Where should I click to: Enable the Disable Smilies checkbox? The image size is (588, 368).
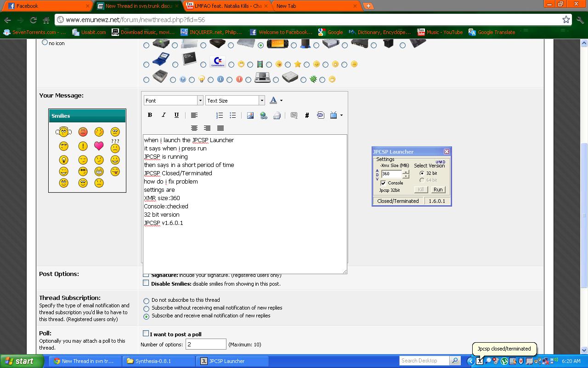tap(146, 283)
